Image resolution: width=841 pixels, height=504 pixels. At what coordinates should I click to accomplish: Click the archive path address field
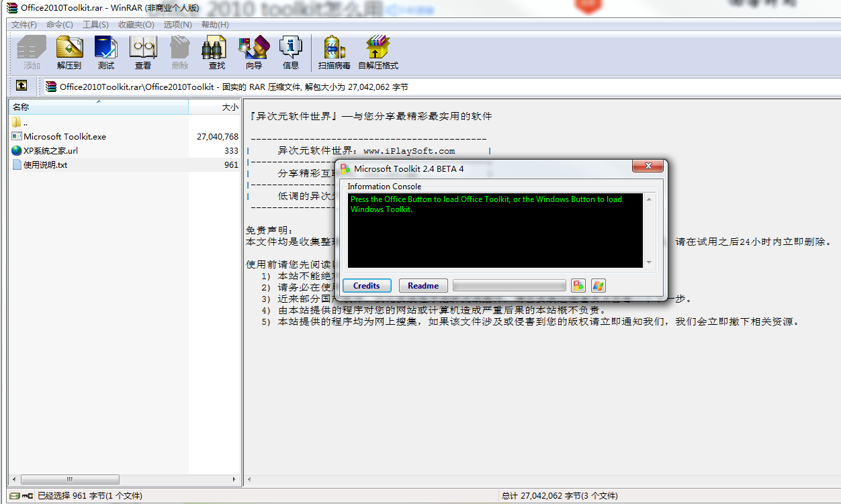[441, 87]
